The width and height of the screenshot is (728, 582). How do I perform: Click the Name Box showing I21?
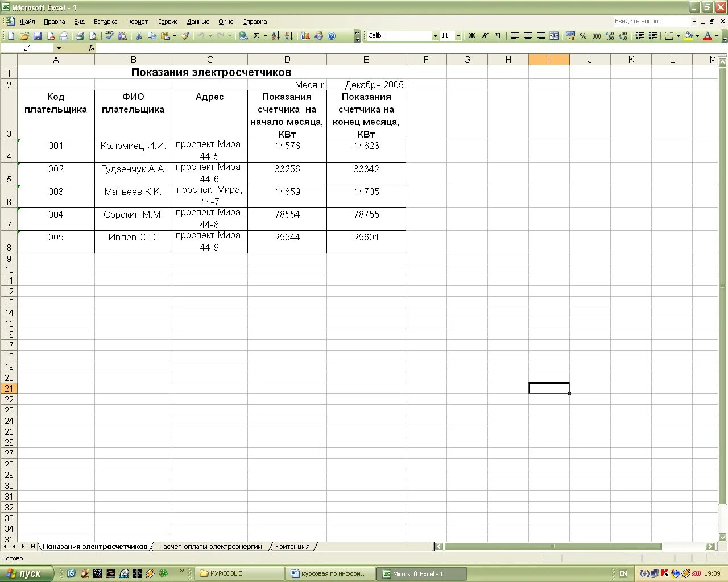[x=27, y=48]
